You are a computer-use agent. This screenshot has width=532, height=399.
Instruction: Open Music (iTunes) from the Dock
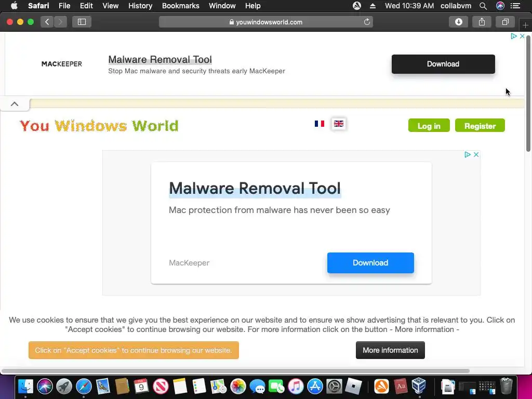296,387
